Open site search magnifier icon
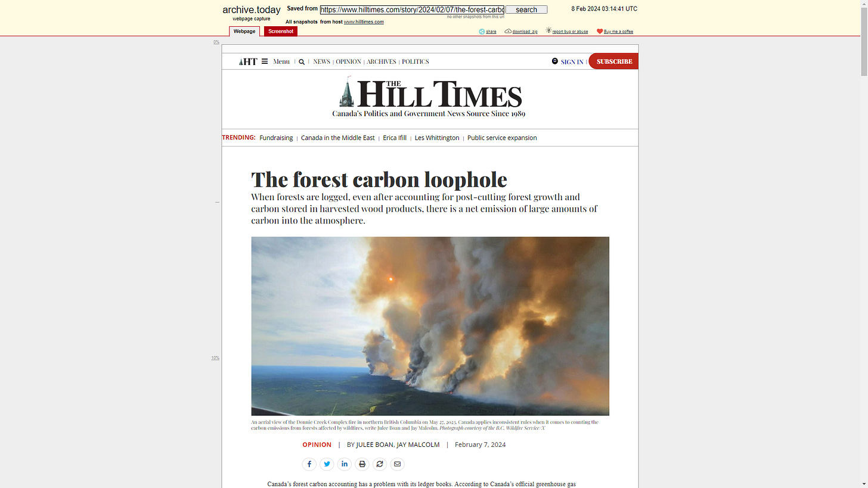868x488 pixels. click(302, 62)
